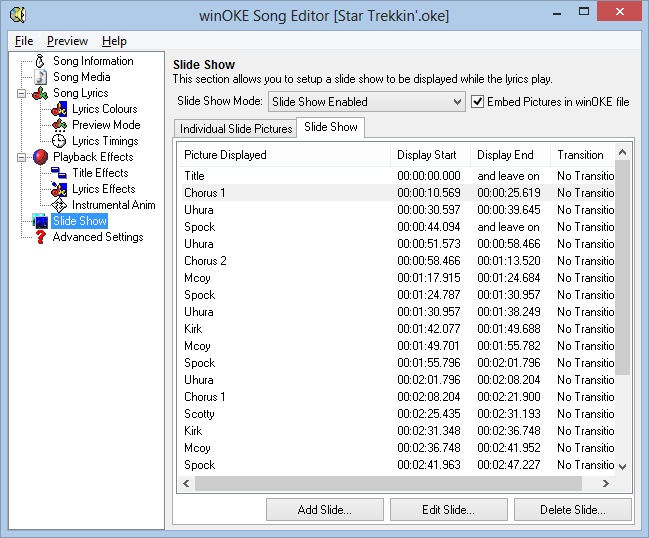This screenshot has width=649, height=538.
Task: Click the Song Information tree icon
Action: pos(41,61)
